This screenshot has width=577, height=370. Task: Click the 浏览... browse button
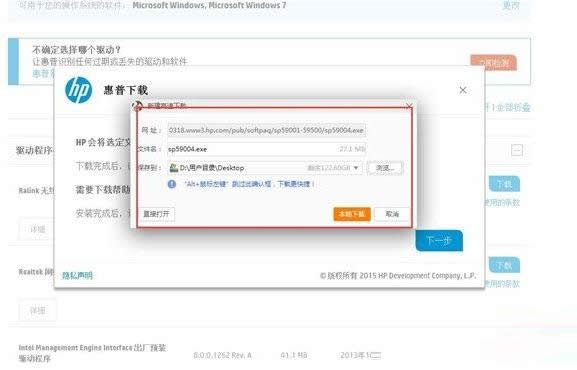[385, 168]
